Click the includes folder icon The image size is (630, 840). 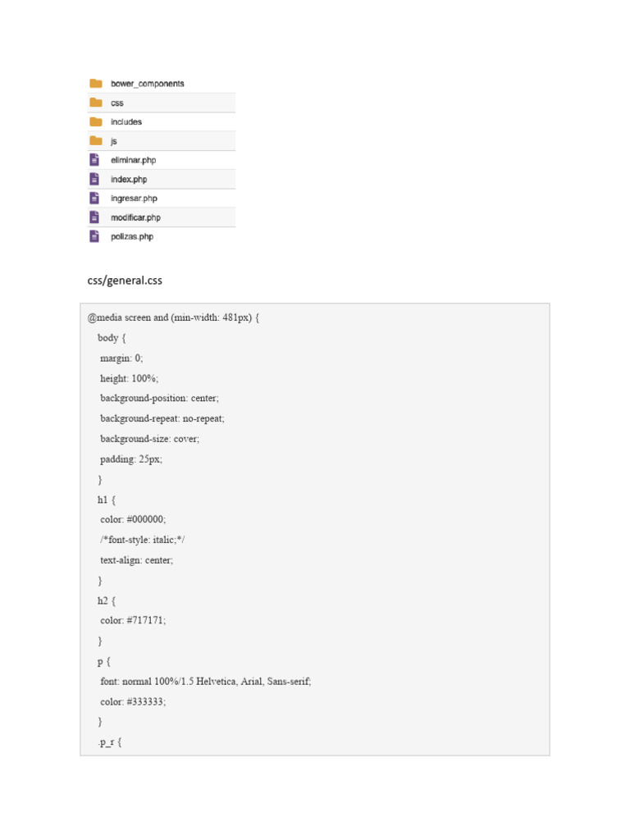pyautogui.click(x=96, y=121)
